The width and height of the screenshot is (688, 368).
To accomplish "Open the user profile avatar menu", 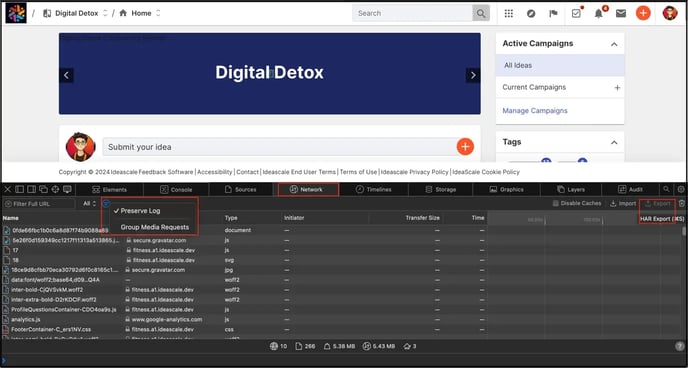I will [x=670, y=14].
